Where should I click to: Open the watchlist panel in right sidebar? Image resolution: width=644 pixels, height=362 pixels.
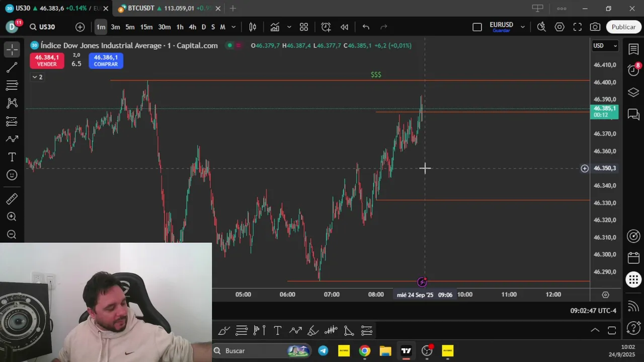coord(633,49)
